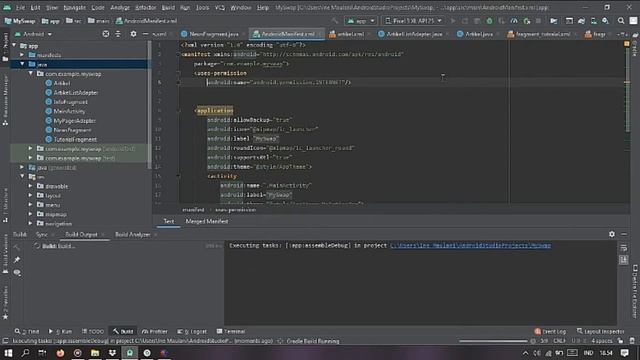Open Project panel settings gear
640x360 pixels.
(x=133, y=34)
